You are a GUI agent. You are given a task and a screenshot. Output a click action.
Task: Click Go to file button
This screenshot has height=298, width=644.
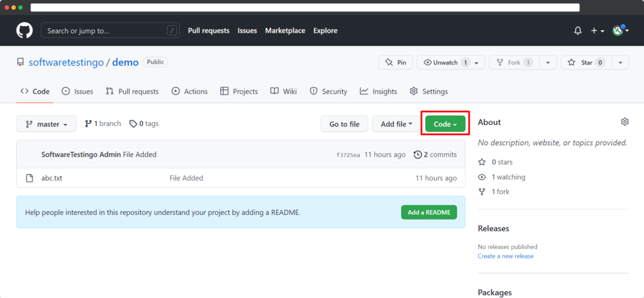tap(344, 124)
